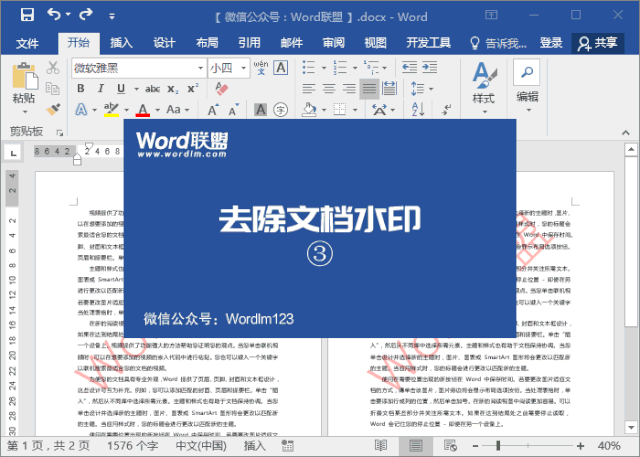Click the character border A icon
Viewport: 640px width, 457px height.
click(281, 67)
